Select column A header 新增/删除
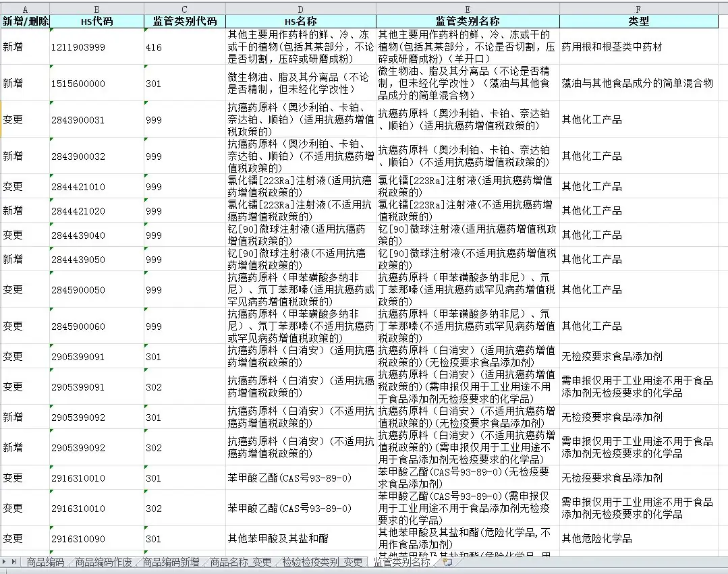This screenshot has height=574, width=728. pos(25,20)
